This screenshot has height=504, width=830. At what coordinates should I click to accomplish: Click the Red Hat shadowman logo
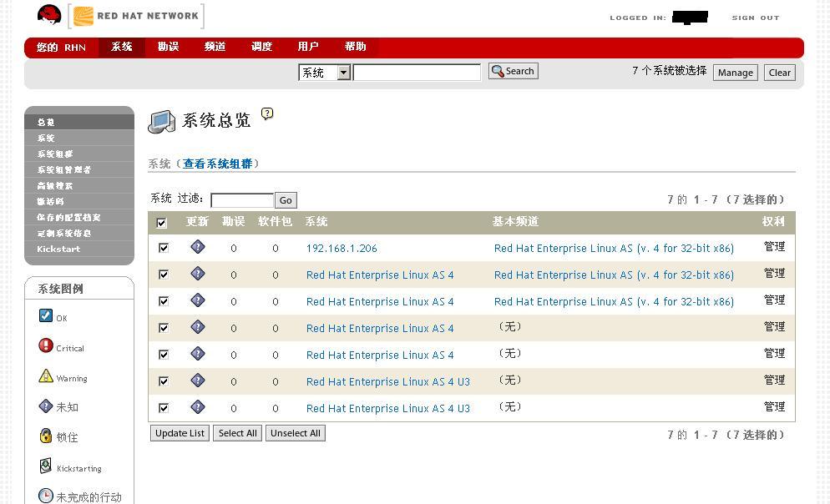coord(49,15)
